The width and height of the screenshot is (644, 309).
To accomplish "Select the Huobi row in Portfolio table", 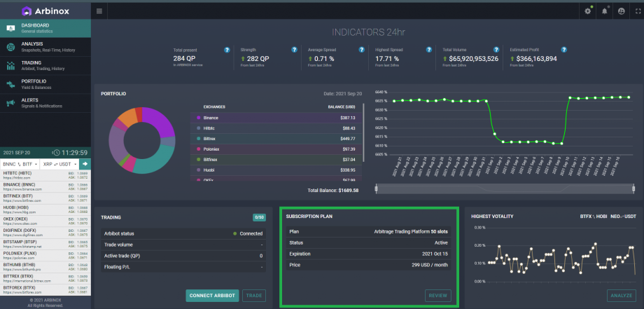I will tap(276, 170).
